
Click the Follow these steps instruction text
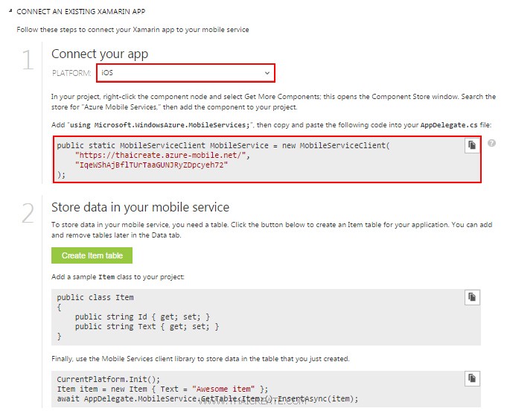click(x=133, y=30)
